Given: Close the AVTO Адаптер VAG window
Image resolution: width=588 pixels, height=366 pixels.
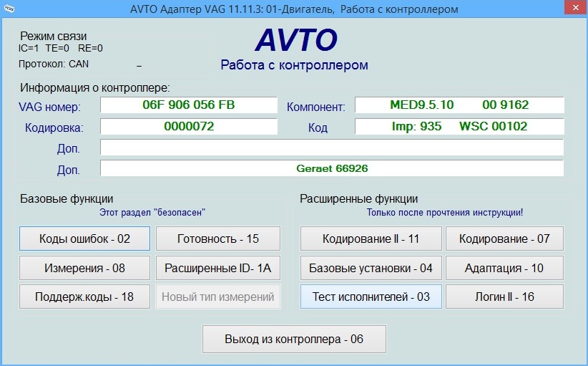Looking at the screenshot, I should (576, 7).
